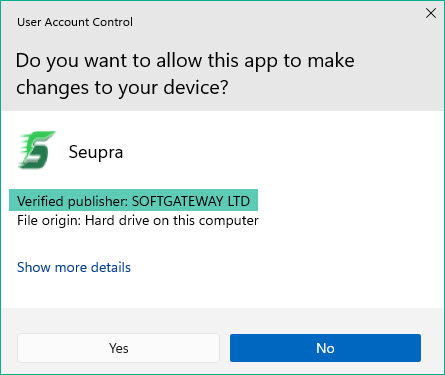Click the File origin line

[x=138, y=221]
